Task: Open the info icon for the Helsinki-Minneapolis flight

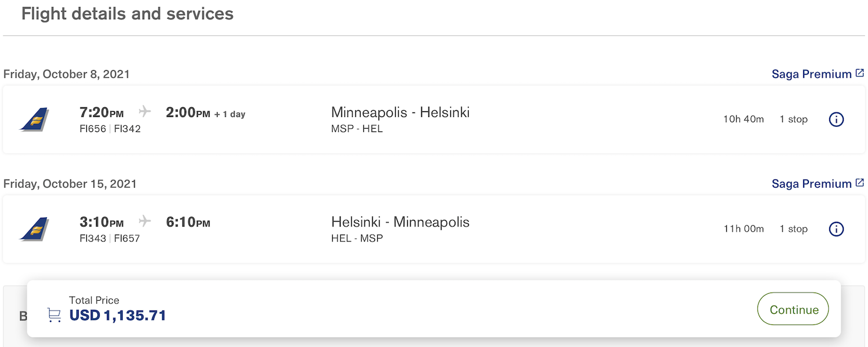Action: pyautogui.click(x=836, y=229)
